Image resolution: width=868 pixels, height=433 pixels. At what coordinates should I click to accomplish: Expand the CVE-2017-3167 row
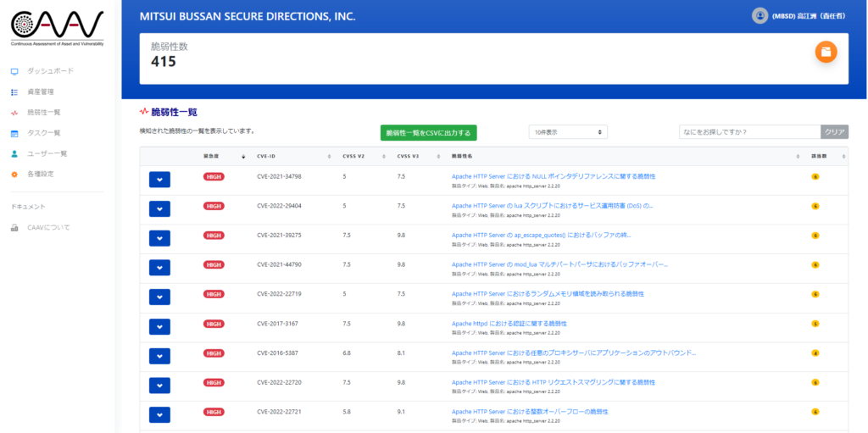pos(159,327)
